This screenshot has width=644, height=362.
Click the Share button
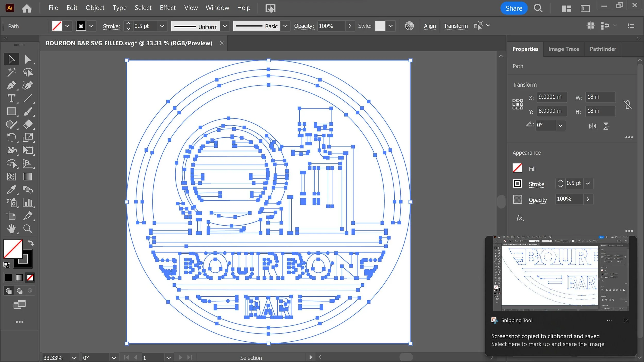click(514, 8)
